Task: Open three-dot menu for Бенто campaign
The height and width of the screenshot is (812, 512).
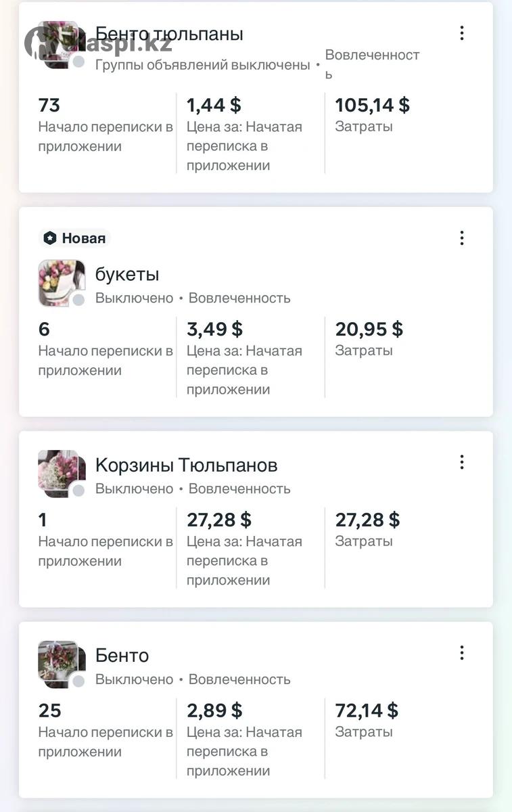Action: click(462, 653)
